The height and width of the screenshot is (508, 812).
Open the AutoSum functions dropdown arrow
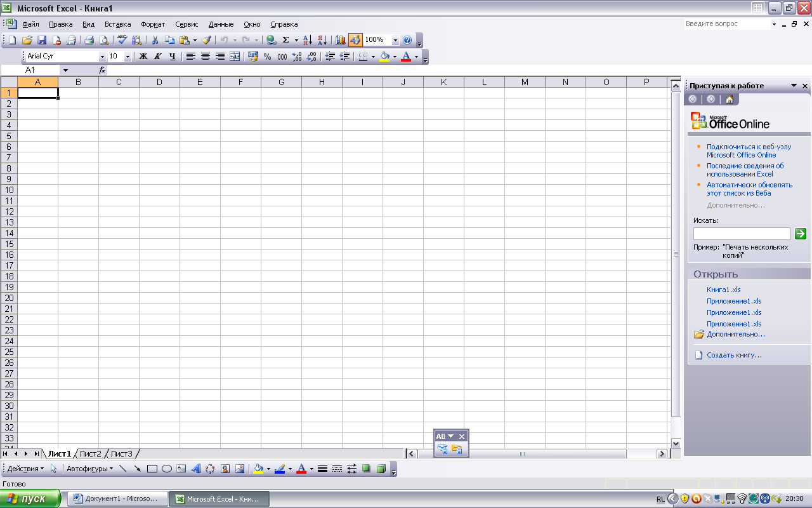296,40
